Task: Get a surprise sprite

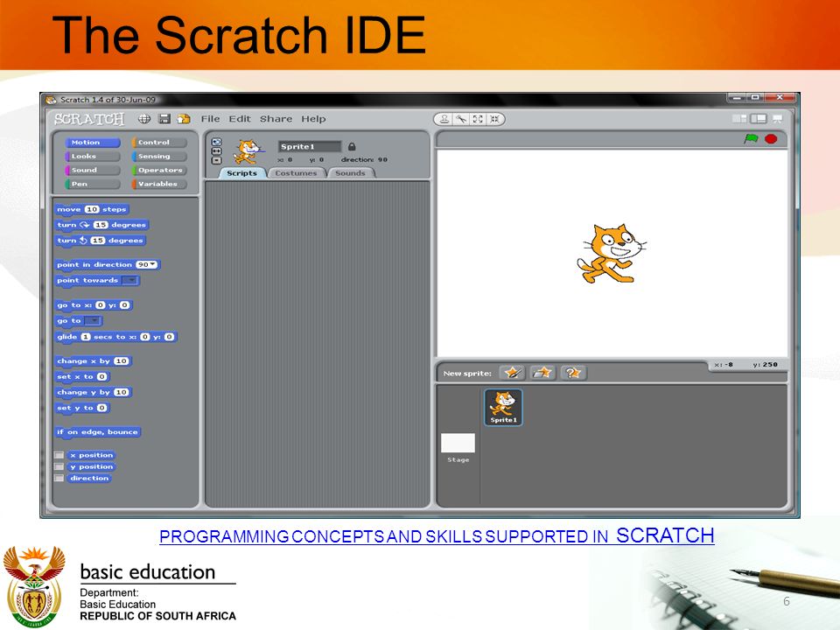Action: 572,373
